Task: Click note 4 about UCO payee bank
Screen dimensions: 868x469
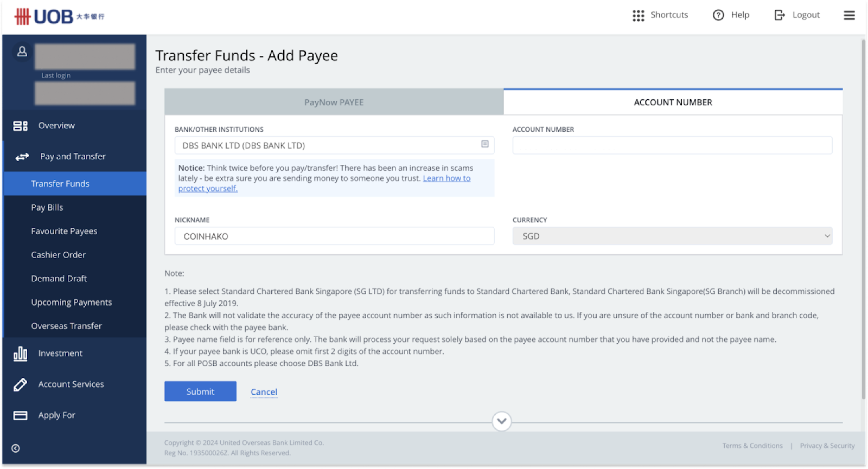Action: coord(304,351)
